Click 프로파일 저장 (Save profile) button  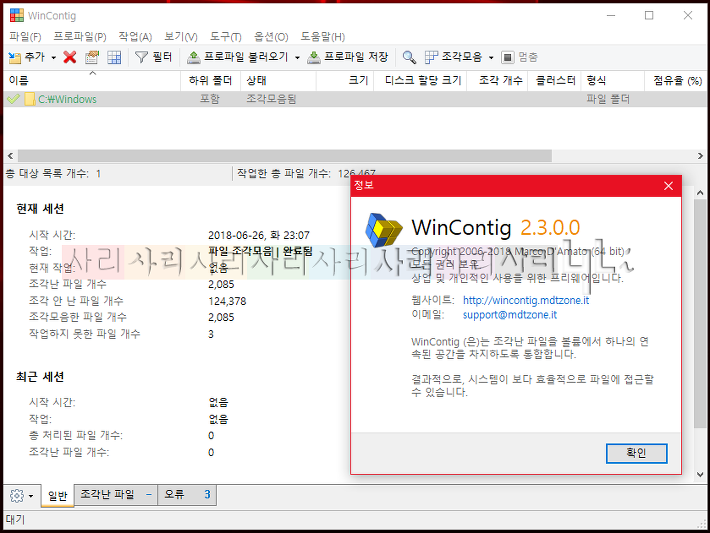coord(347,57)
